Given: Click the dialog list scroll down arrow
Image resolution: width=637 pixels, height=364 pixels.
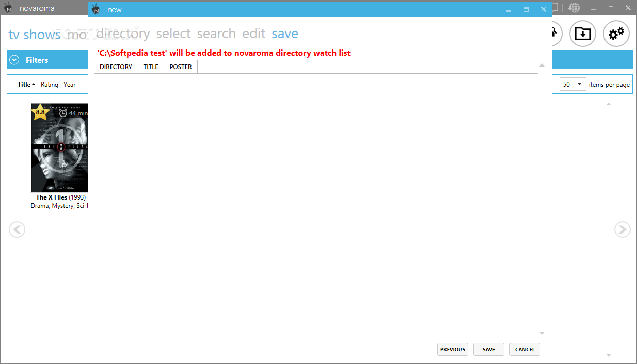Looking at the screenshot, I should 542,333.
